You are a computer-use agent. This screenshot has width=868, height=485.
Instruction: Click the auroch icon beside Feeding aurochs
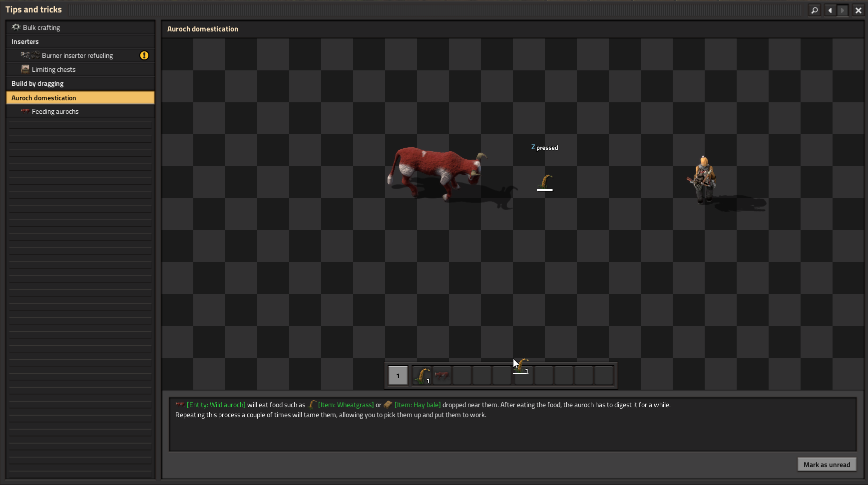click(x=25, y=111)
